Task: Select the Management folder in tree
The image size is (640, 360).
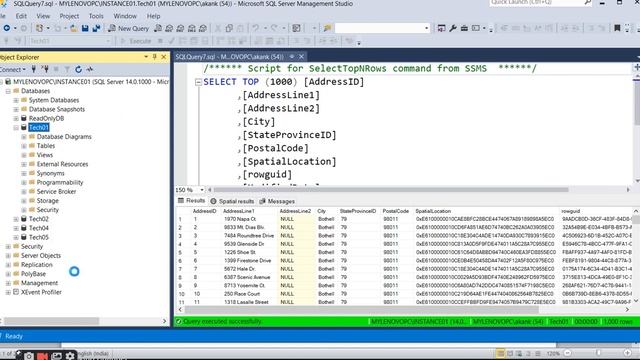Action: [39, 283]
